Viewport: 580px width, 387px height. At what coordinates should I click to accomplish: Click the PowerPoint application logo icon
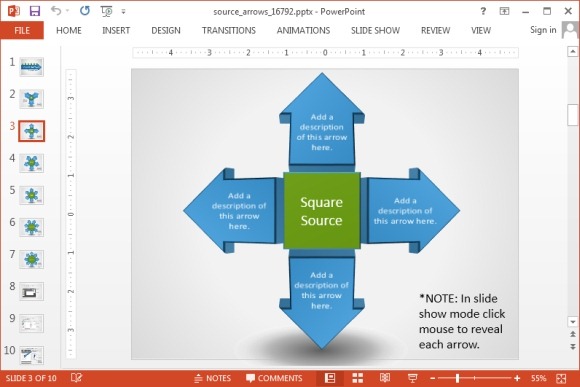14,11
